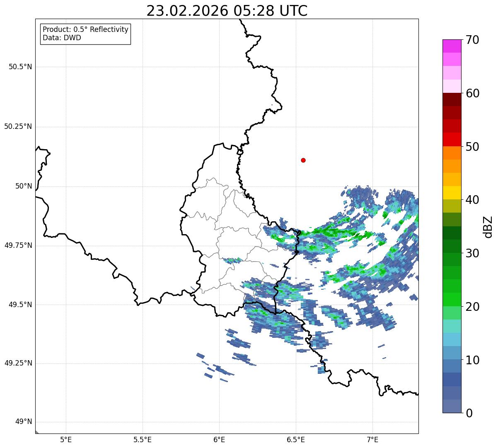Click the 5.5°E longitude label
498x448 pixels.
143,439
